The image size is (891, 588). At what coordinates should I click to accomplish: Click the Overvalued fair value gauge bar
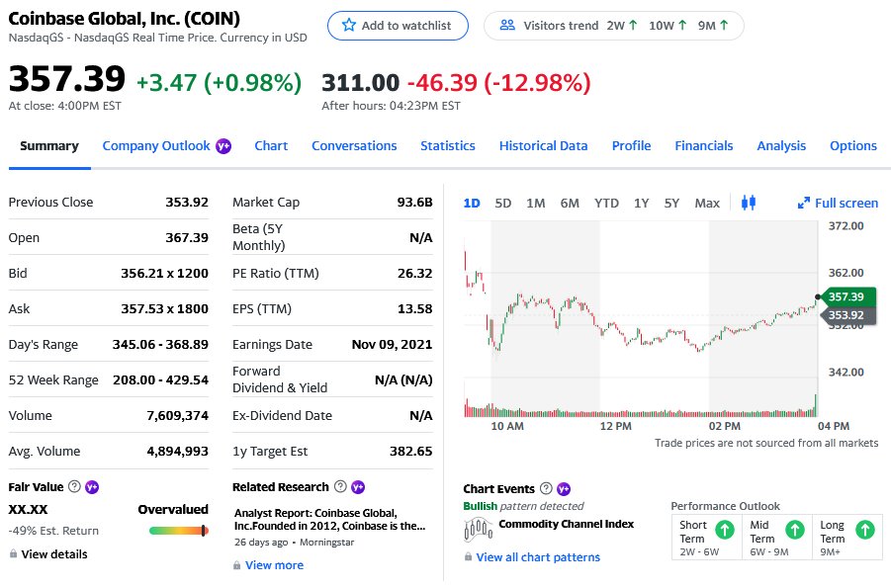pos(178,531)
